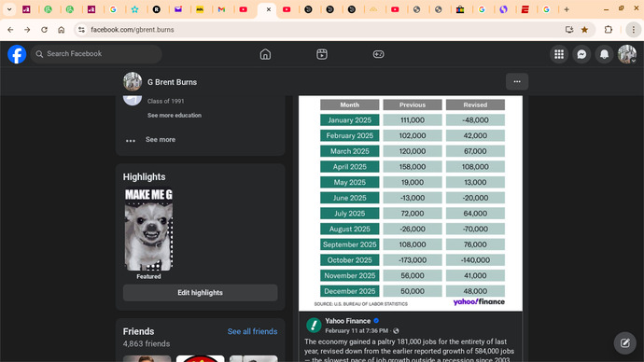
Task: Open the February 11 at 7:36 PM timestamp
Action: [x=357, y=331]
